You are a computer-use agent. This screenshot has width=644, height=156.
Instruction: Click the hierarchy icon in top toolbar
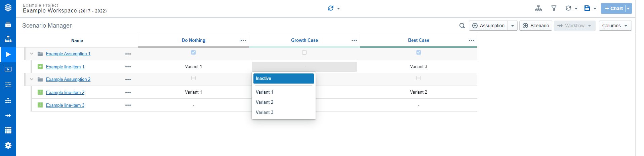click(538, 8)
